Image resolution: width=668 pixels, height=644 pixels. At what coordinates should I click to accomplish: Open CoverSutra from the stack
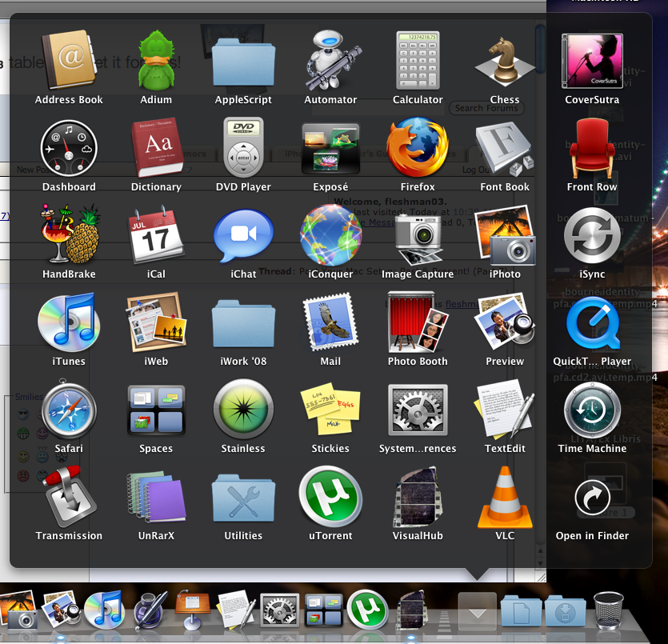592,61
